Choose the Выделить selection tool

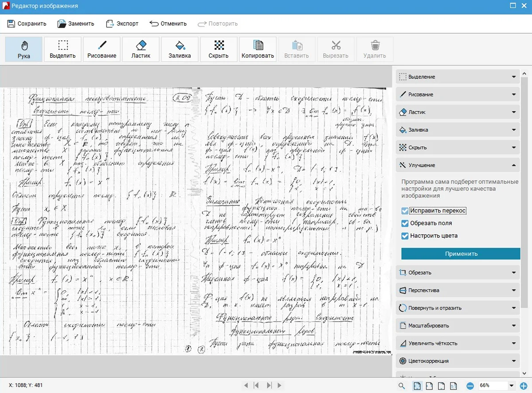point(63,49)
